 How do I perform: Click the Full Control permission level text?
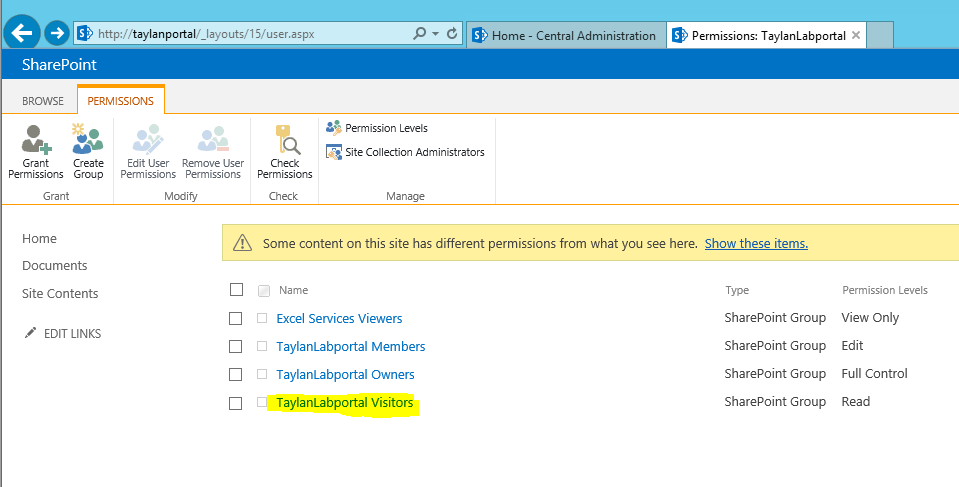point(875,374)
